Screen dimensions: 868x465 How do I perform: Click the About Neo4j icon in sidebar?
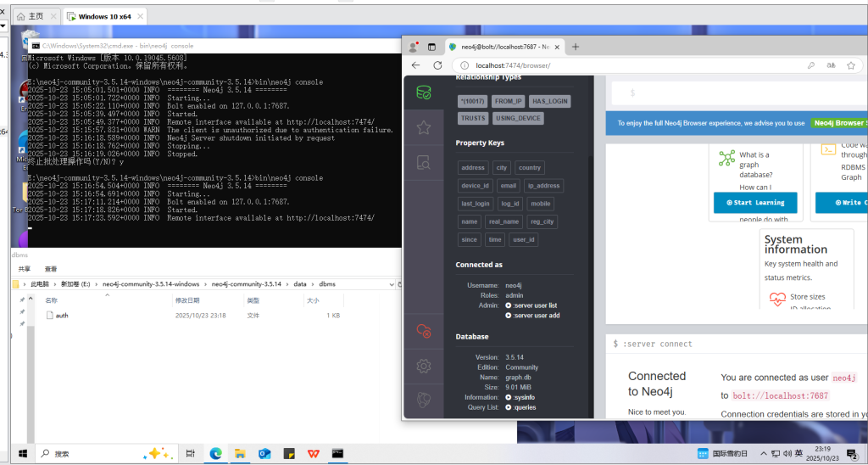point(424,401)
